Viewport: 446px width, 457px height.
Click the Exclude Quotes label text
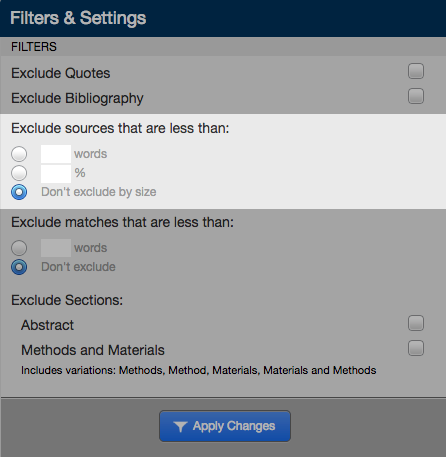click(61, 73)
